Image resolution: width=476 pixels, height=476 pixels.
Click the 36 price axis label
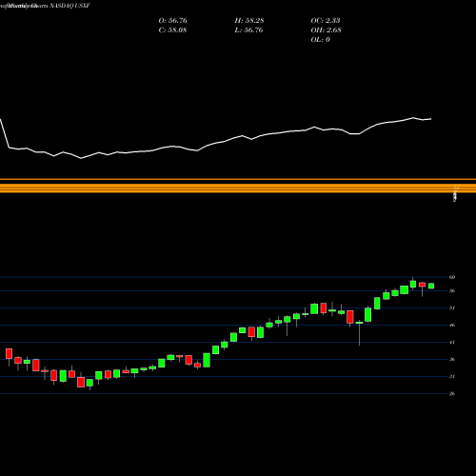(452, 359)
